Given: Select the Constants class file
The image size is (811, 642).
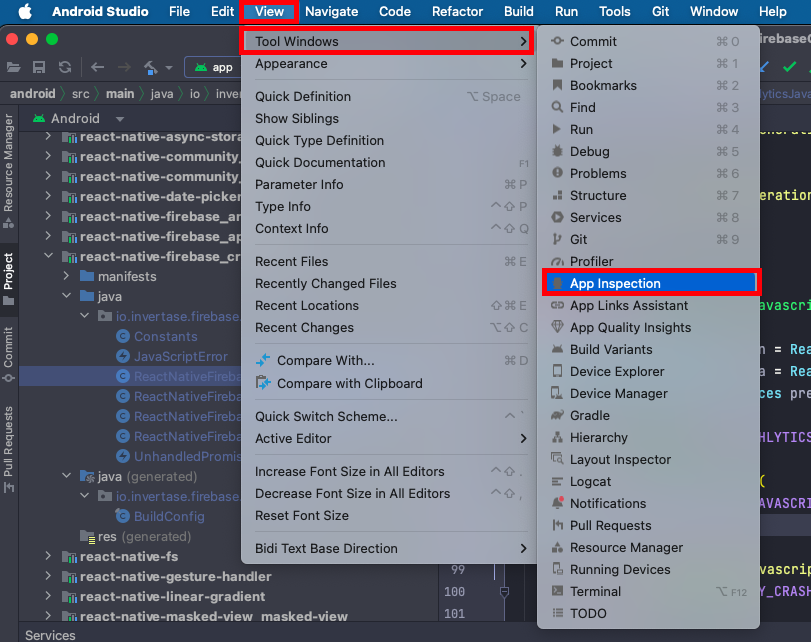Looking at the screenshot, I should click(157, 336).
